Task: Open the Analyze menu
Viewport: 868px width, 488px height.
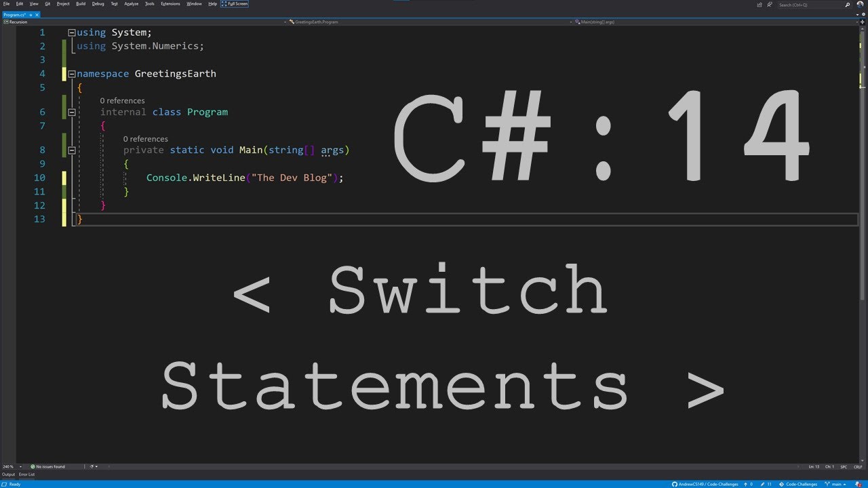Action: coord(132,4)
